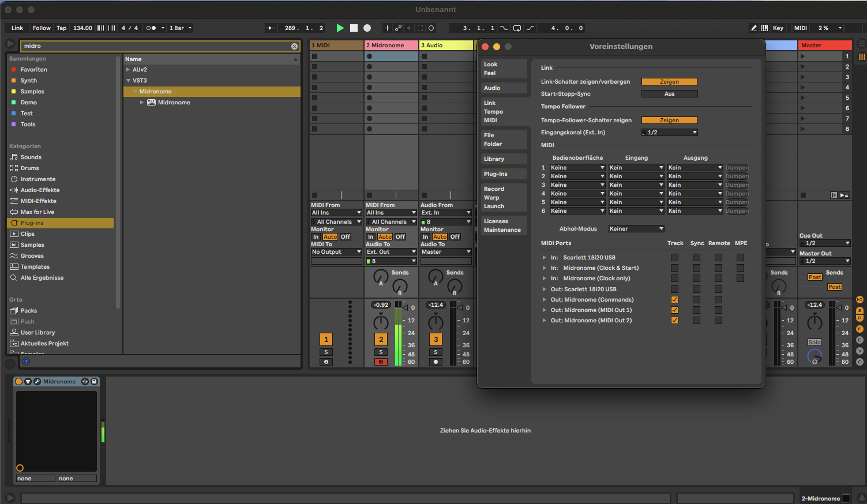
Task: Open the Abhol-Modus dropdown
Action: point(636,229)
